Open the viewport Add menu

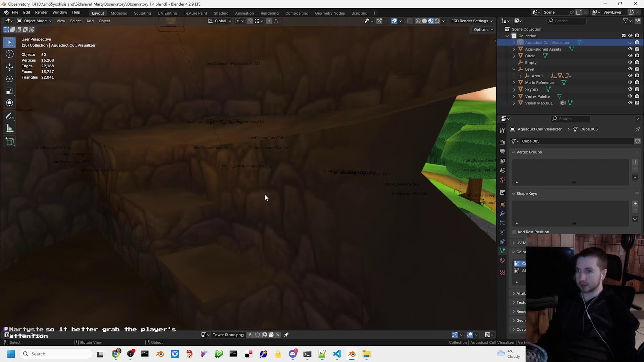pyautogui.click(x=90, y=21)
